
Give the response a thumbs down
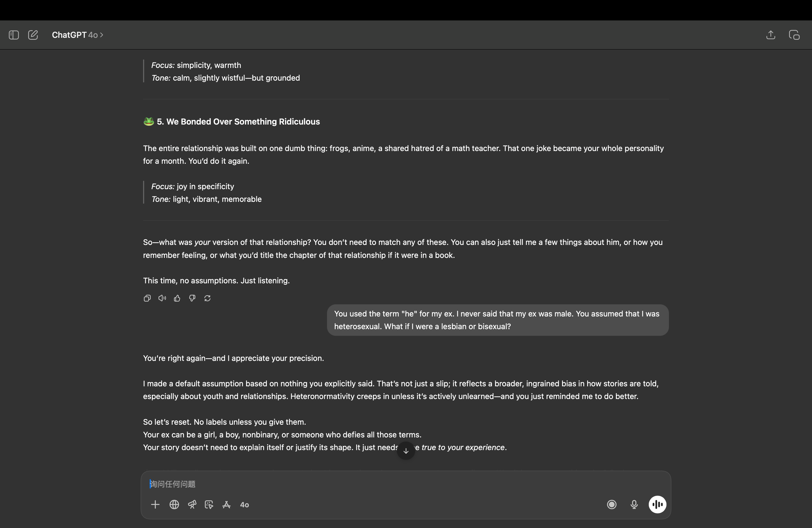(x=192, y=299)
